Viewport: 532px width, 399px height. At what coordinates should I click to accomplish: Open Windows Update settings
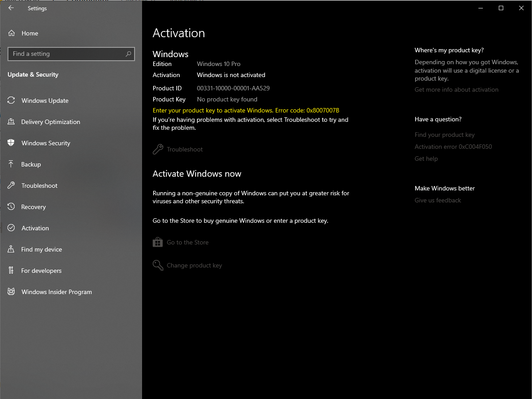[x=45, y=101]
